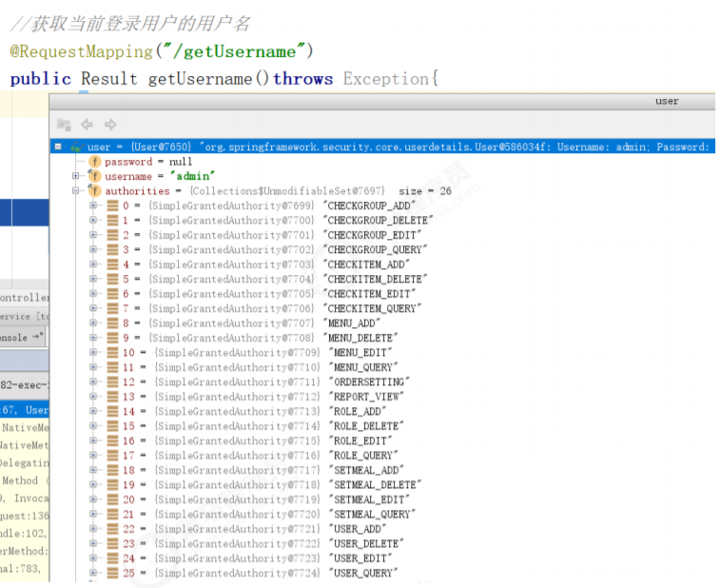Click the element icon of index 13
Viewport: 719px width, 588px height.
coord(113,396)
